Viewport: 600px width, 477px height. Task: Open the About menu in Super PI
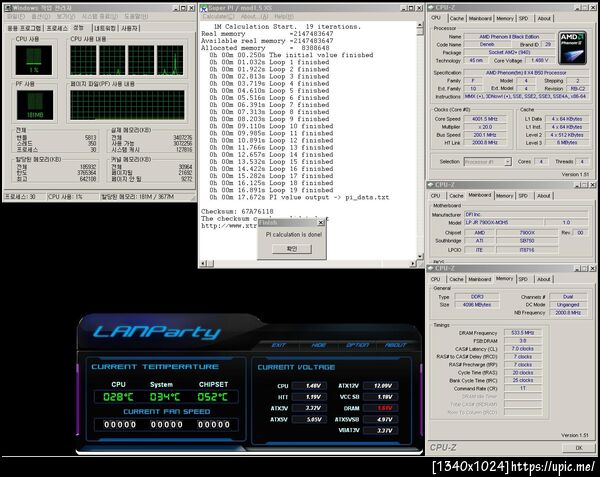click(254, 17)
